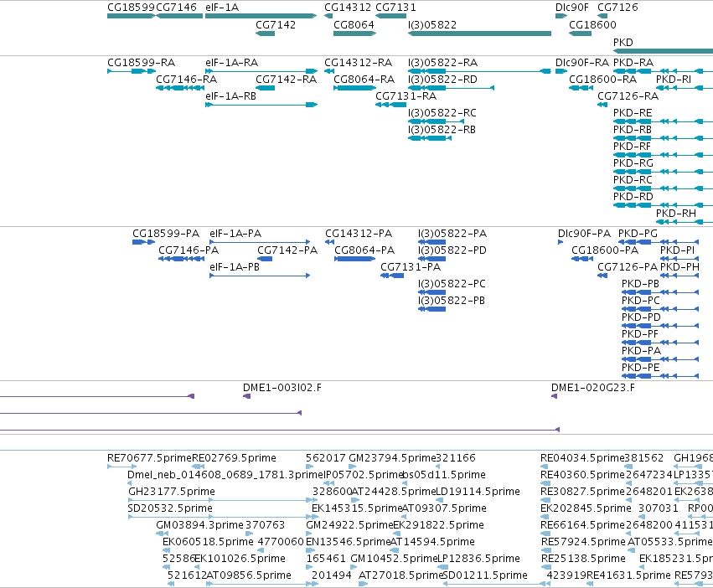Open transcript l(3)05822-RB
Screen dimensions: 713x588
(442, 130)
